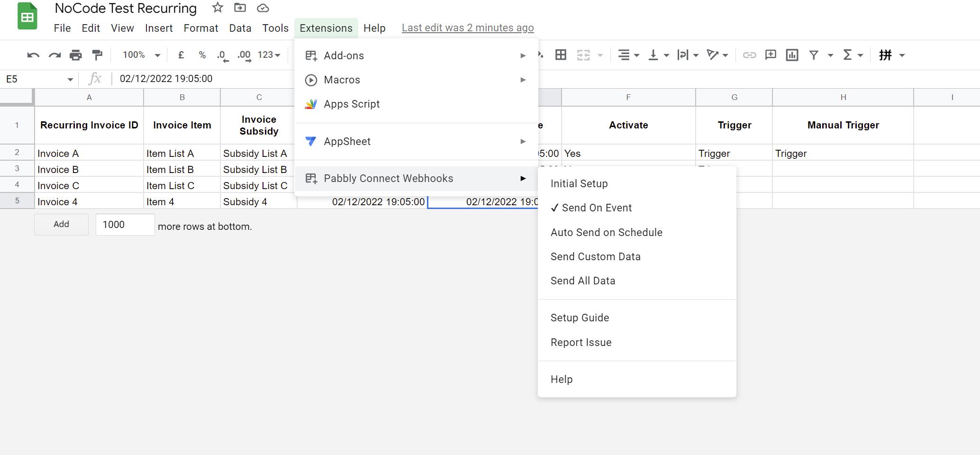Click the insert link icon
This screenshot has width=980, height=455.
click(x=749, y=55)
